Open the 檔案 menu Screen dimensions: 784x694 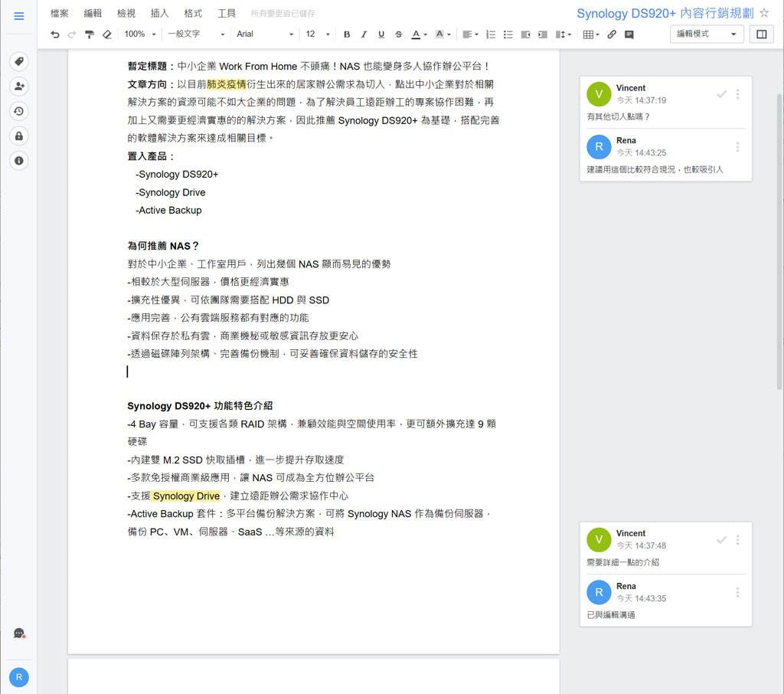click(x=59, y=13)
